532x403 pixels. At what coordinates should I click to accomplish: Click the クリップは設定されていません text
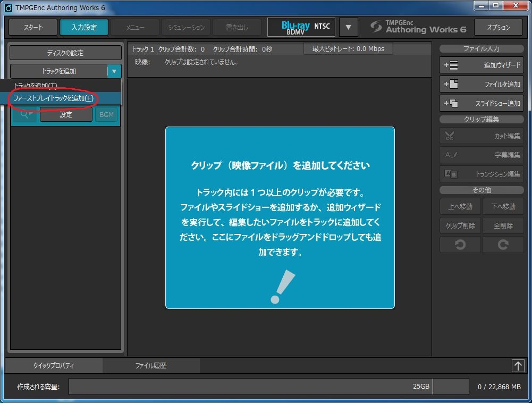(x=201, y=62)
